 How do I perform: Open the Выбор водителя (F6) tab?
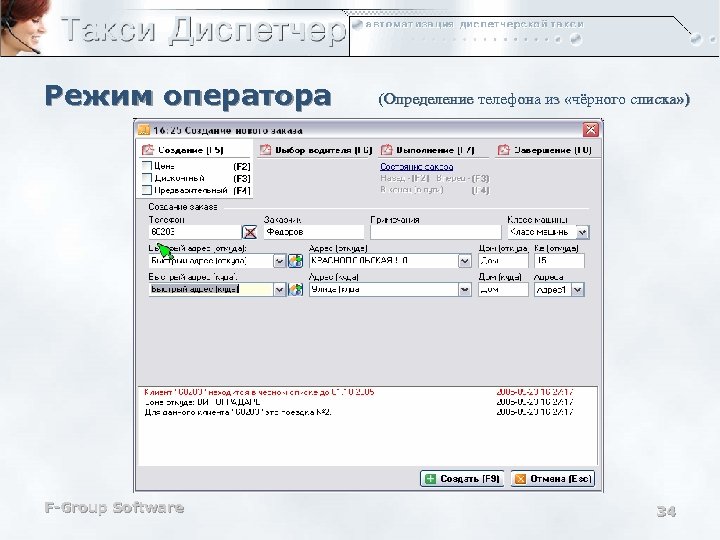pos(315,150)
